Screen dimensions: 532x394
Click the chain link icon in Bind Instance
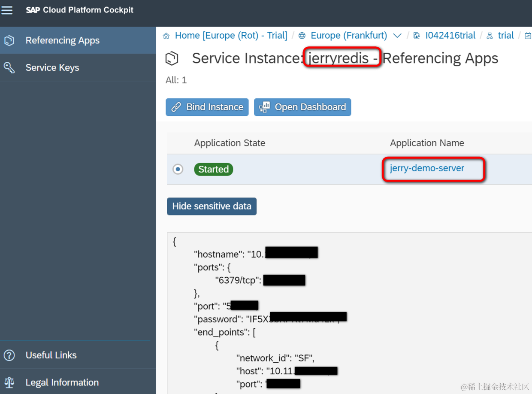176,107
